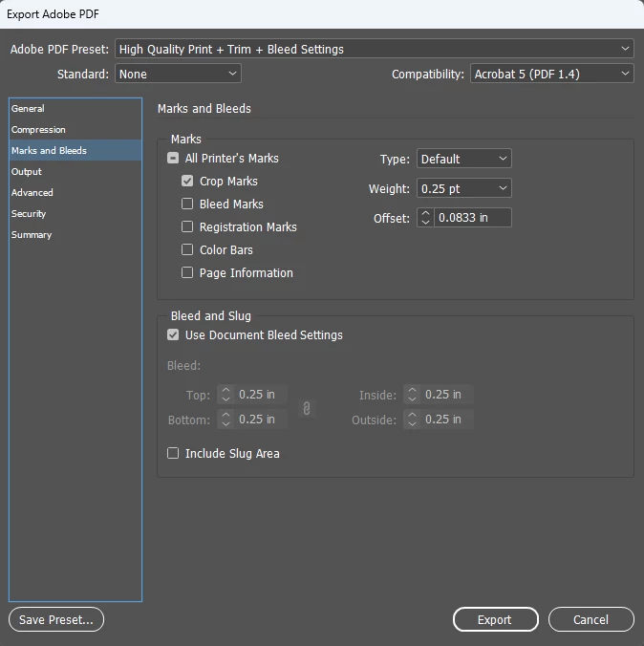
Task: Decrease the Outside bleed with down arrow
Action: point(412,424)
